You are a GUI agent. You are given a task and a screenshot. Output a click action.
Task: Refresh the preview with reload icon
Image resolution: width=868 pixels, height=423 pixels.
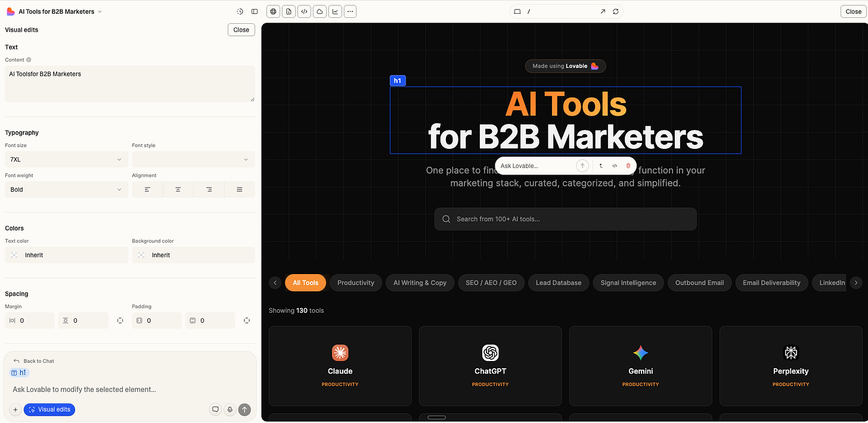[616, 11]
